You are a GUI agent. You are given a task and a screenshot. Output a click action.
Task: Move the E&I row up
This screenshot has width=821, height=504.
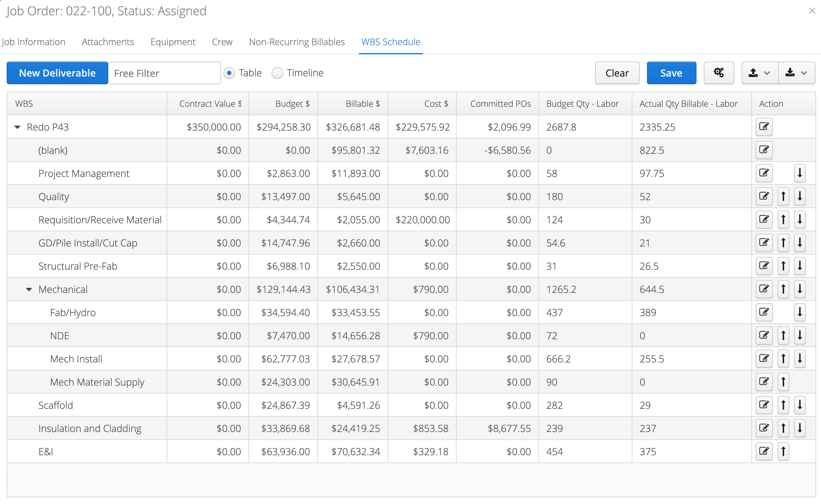pyautogui.click(x=783, y=451)
